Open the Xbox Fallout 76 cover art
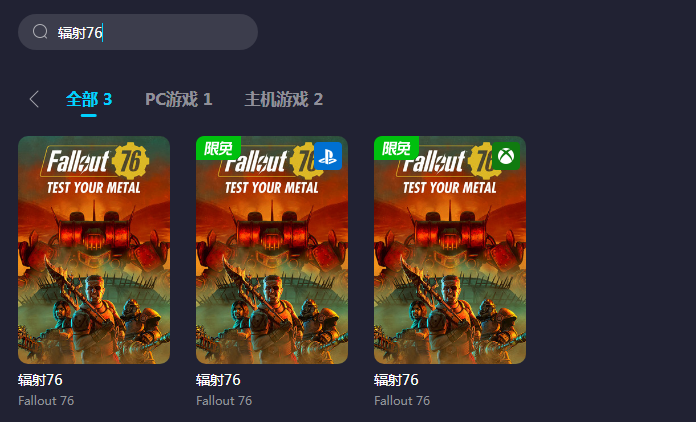The width and height of the screenshot is (696, 422). [450, 250]
